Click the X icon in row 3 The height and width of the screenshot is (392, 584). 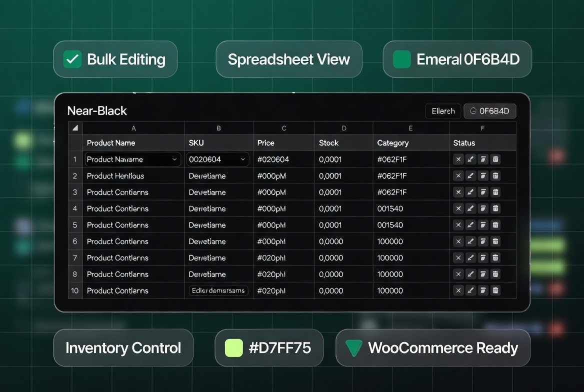coord(458,192)
